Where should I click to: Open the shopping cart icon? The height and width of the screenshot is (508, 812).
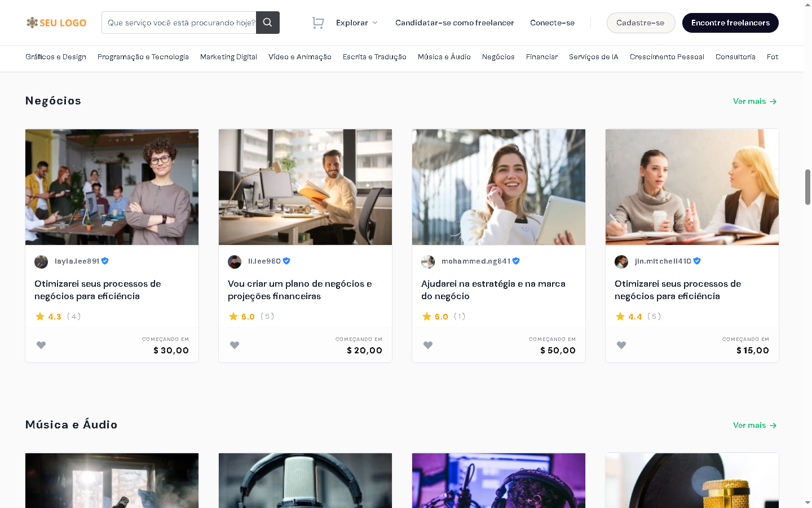[x=318, y=23]
